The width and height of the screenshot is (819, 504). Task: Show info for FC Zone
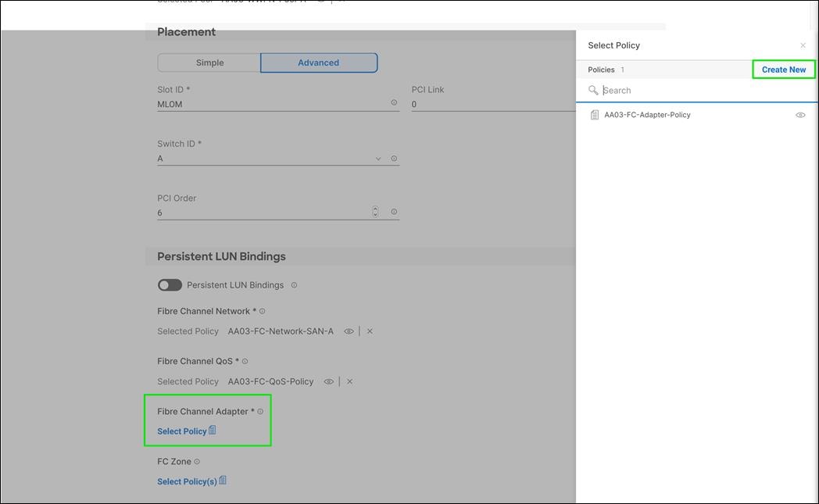pyautogui.click(x=197, y=462)
